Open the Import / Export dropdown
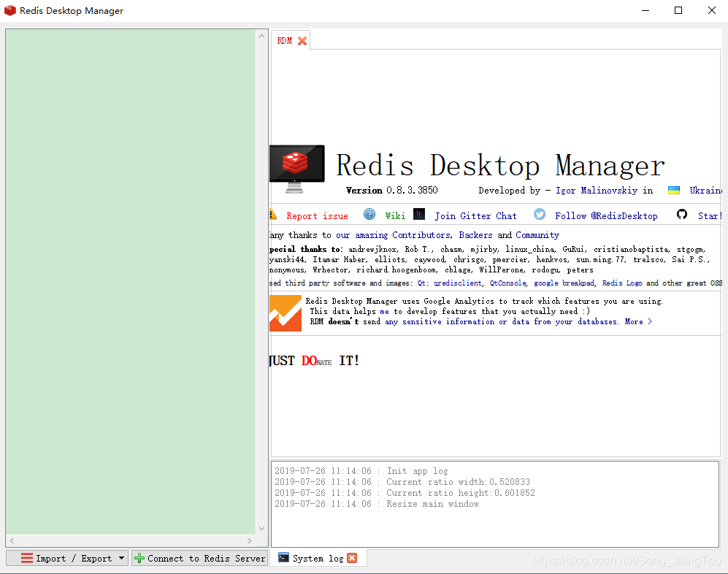The height and width of the screenshot is (574, 728). [67, 558]
